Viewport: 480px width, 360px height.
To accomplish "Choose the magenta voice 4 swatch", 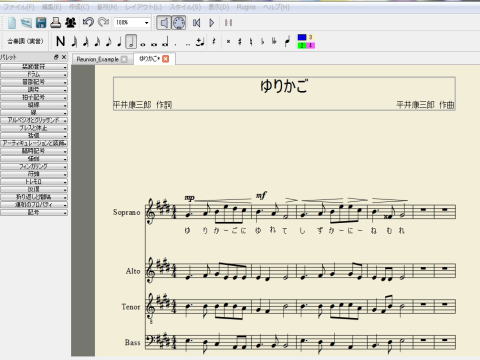I will pos(311,45).
